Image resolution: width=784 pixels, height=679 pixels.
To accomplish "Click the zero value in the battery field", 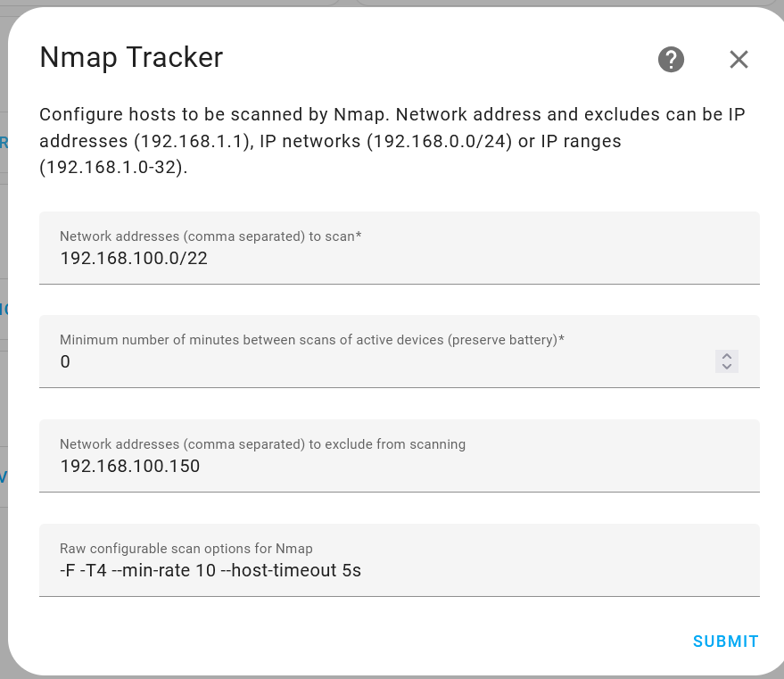I will pos(65,362).
